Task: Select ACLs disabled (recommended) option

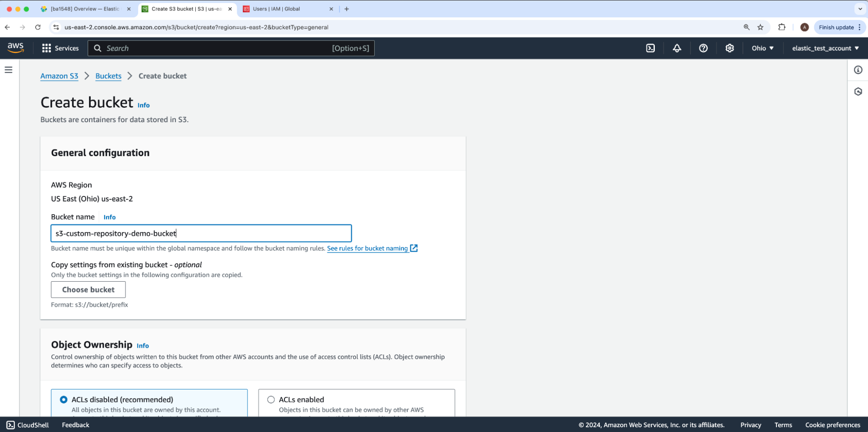Action: (64, 399)
